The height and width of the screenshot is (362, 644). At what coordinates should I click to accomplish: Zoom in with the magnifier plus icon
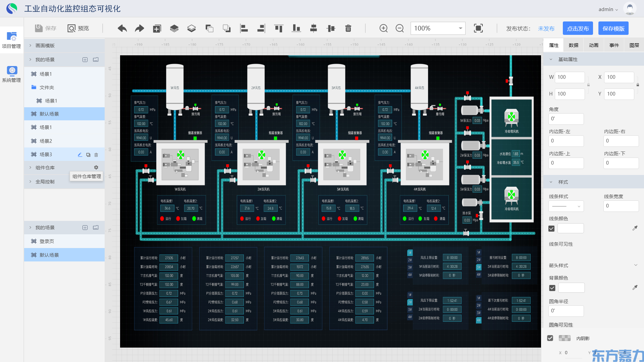[x=383, y=28]
